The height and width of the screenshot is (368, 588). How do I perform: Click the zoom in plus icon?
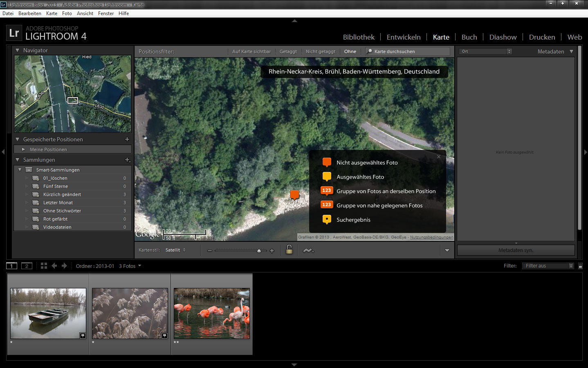pos(272,251)
